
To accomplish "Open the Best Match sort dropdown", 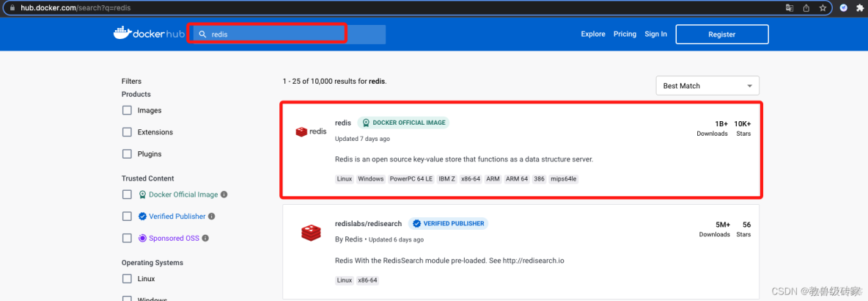I will [x=707, y=86].
